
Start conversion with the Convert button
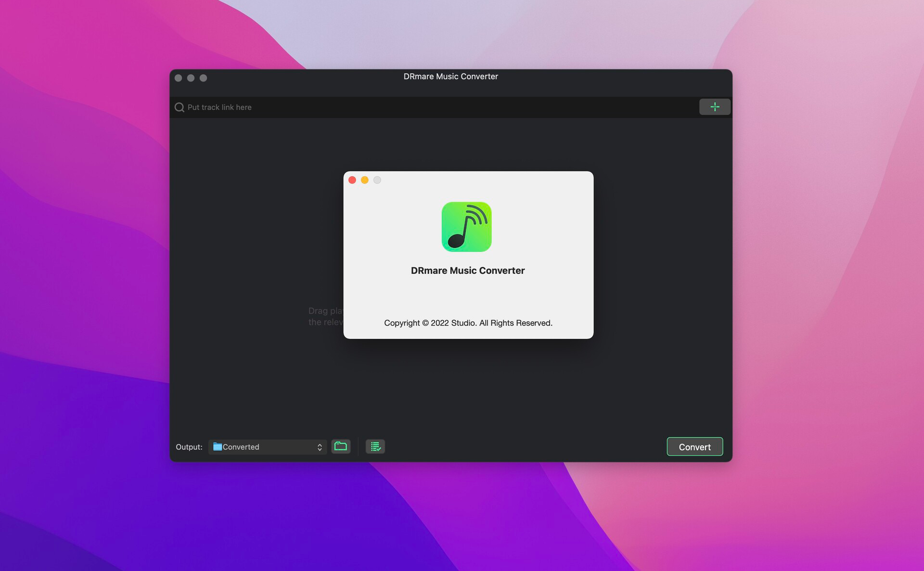point(694,447)
